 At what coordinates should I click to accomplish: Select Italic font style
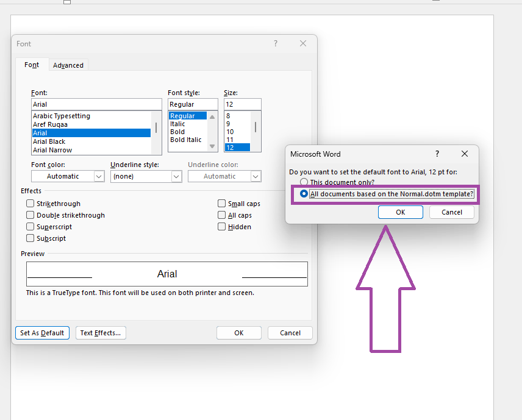188,124
